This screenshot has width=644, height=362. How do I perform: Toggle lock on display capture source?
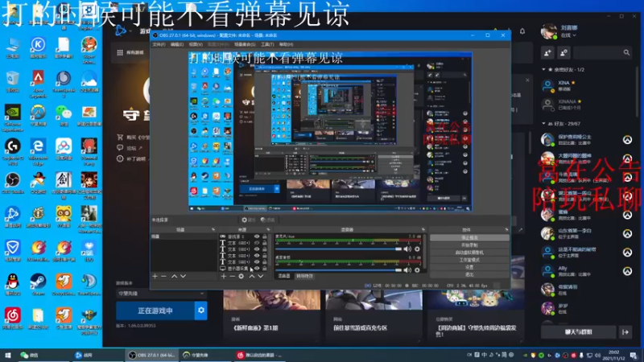(265, 269)
